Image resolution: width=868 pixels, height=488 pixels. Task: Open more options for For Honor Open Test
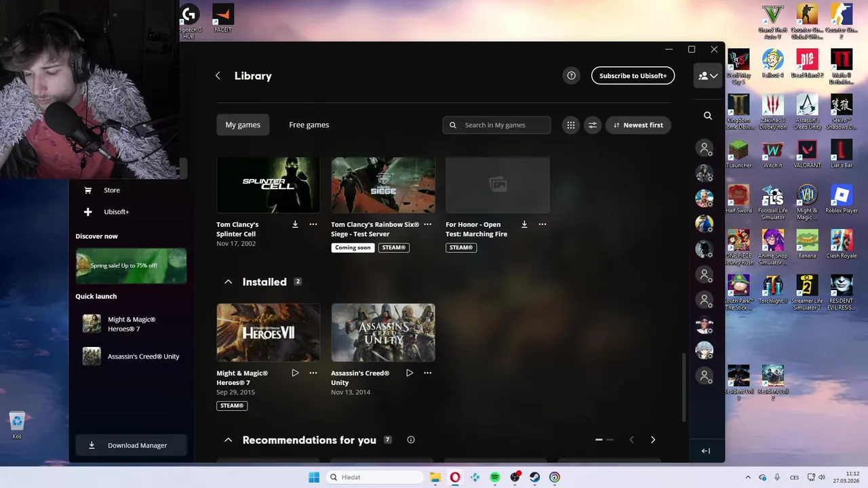(542, 224)
